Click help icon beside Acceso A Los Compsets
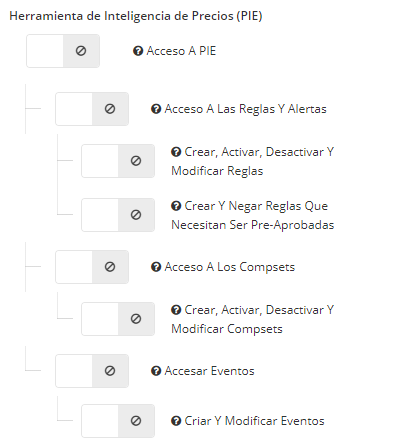 tap(156, 267)
